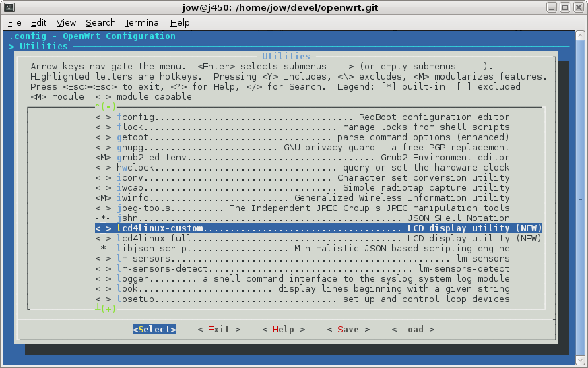Toggle the < > marker for lcd4linux-custom
Image resolution: width=588 pixels, height=368 pixels.
[x=103, y=228]
